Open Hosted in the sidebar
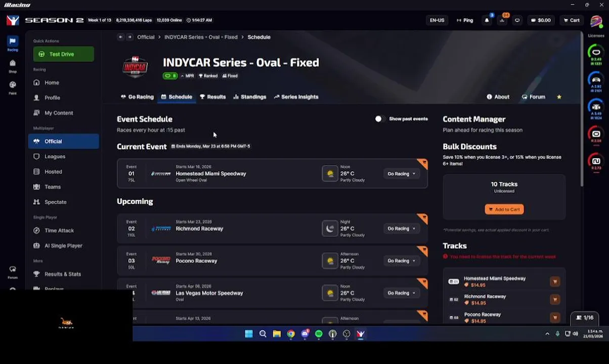 (63, 171)
